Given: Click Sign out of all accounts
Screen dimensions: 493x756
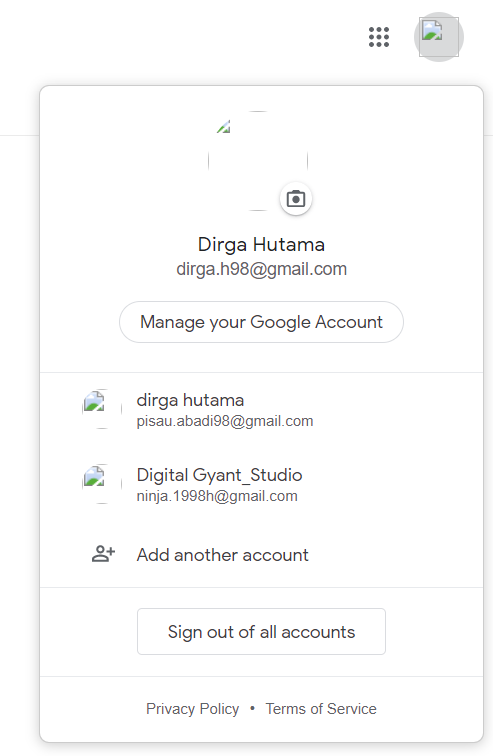Looking at the screenshot, I should pyautogui.click(x=261, y=632).
